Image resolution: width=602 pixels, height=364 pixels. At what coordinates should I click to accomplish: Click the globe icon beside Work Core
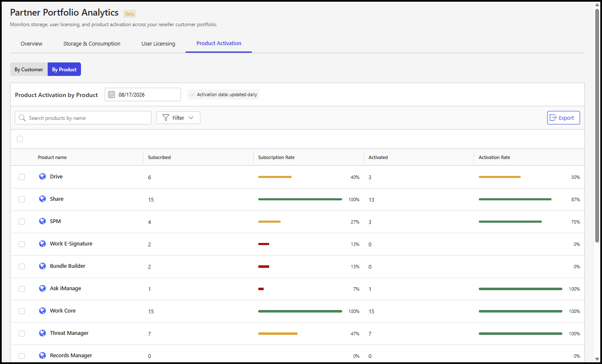click(x=42, y=310)
